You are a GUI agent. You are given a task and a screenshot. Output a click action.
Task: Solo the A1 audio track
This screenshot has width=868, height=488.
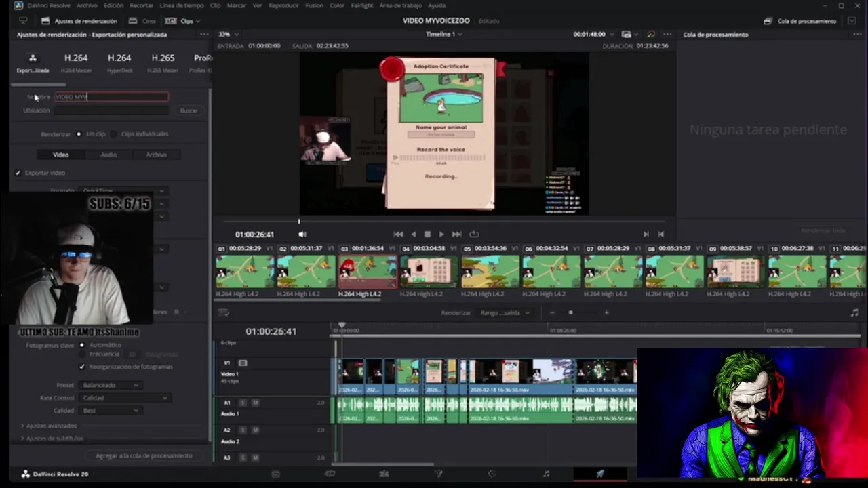[x=243, y=403]
